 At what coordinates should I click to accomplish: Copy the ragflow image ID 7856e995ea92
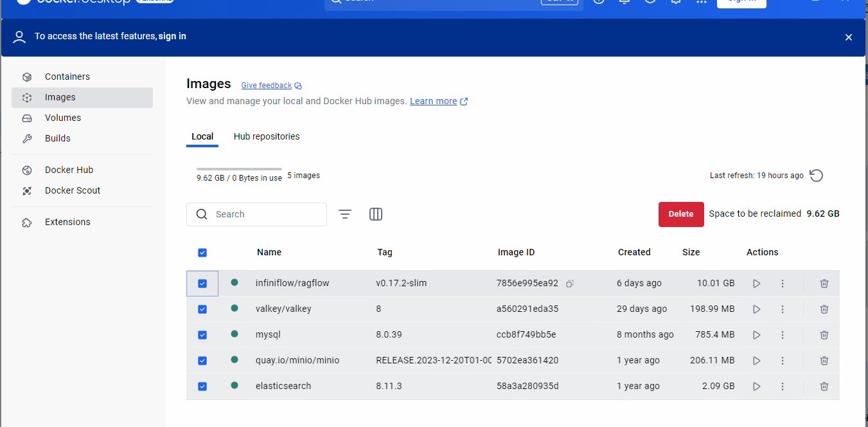tap(570, 284)
